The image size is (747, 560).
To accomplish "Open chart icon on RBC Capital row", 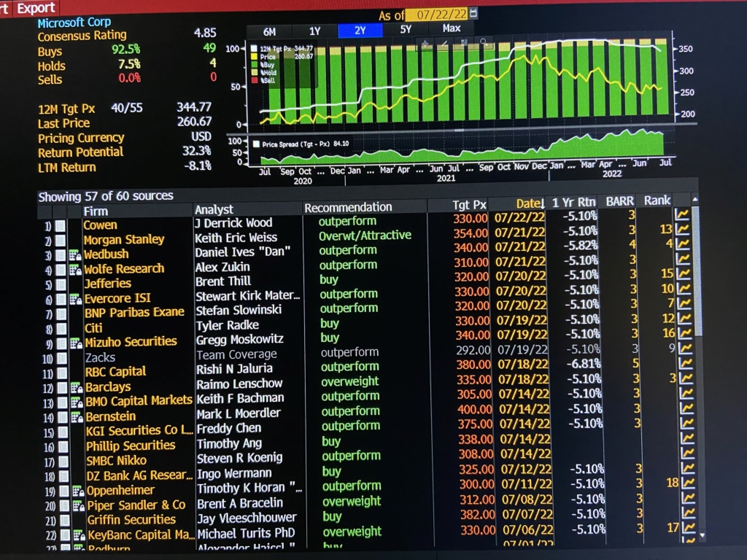I will point(686,362).
